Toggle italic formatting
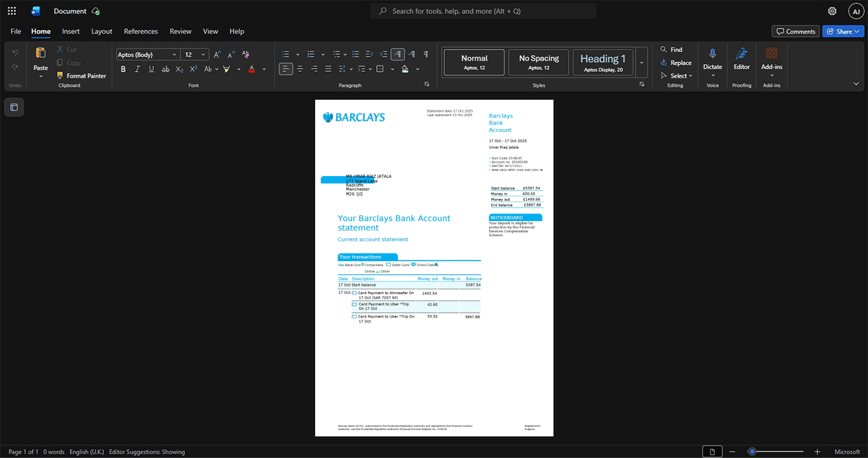The image size is (868, 458). [x=137, y=69]
